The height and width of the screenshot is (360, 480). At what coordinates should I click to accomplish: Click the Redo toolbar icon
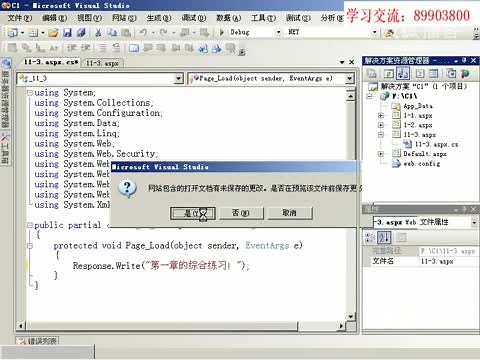coord(164,32)
